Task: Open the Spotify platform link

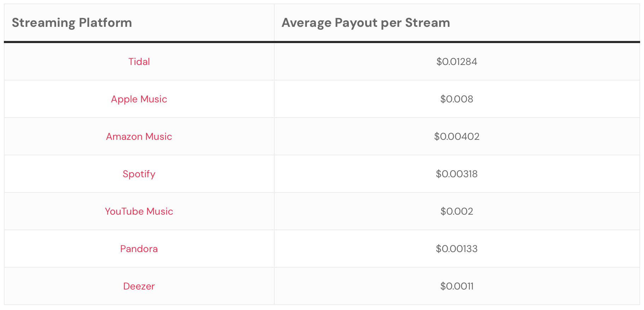Action: (139, 174)
